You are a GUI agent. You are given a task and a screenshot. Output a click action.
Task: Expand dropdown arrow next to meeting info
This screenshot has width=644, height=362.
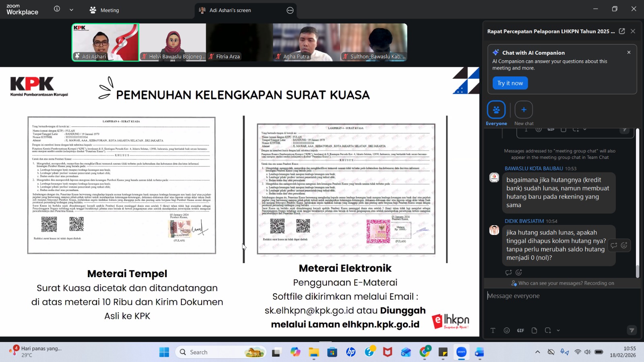[71, 10]
